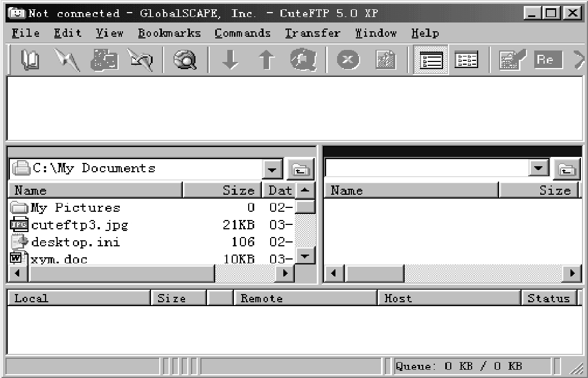Click the CuteFTP title bar app icon
The image size is (588, 378).
[x=16, y=13]
